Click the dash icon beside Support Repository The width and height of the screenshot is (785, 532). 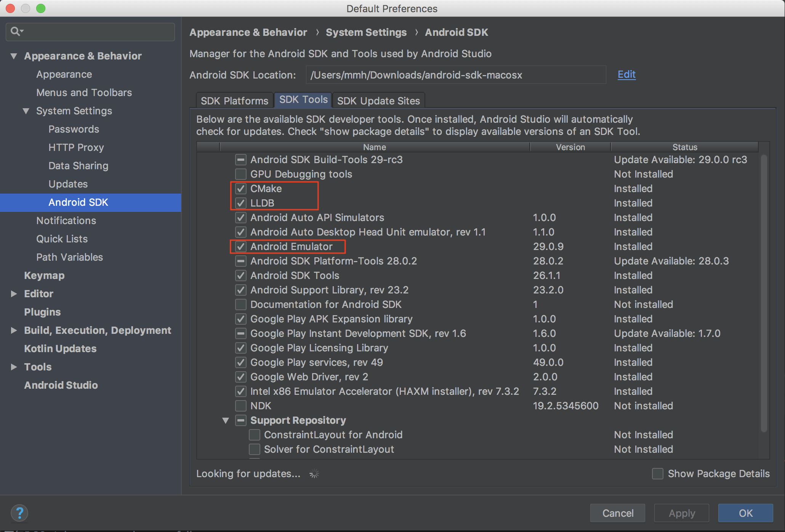[240, 420]
